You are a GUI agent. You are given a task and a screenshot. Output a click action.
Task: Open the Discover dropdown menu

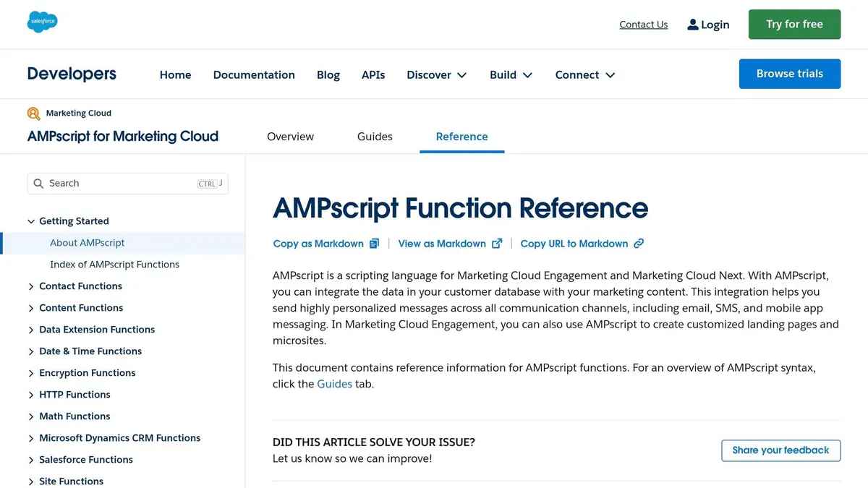(437, 74)
